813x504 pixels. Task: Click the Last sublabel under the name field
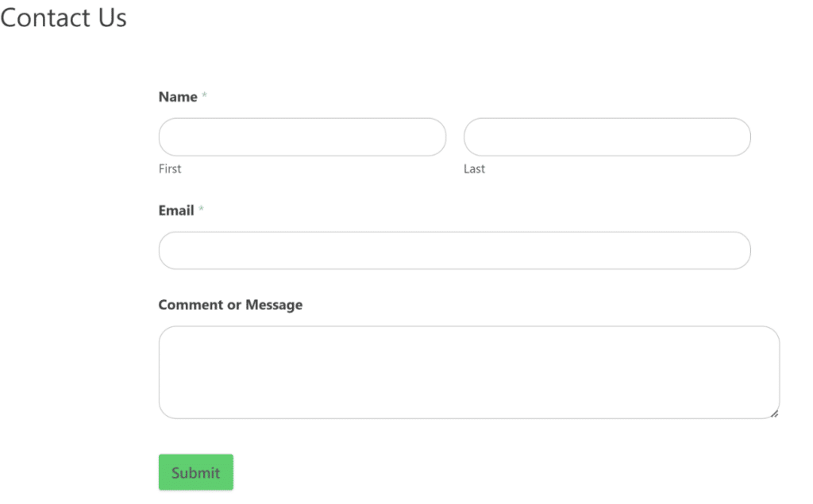(x=474, y=168)
